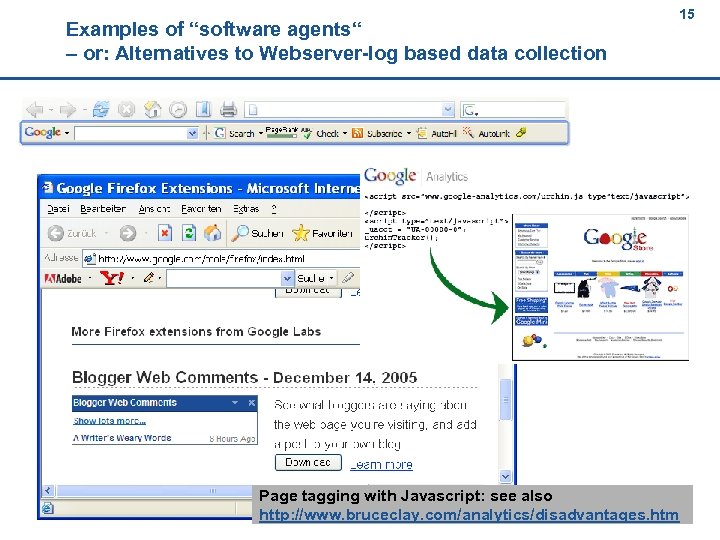Click the Firefox Google search box
720x540 pixels.
click(x=512, y=110)
